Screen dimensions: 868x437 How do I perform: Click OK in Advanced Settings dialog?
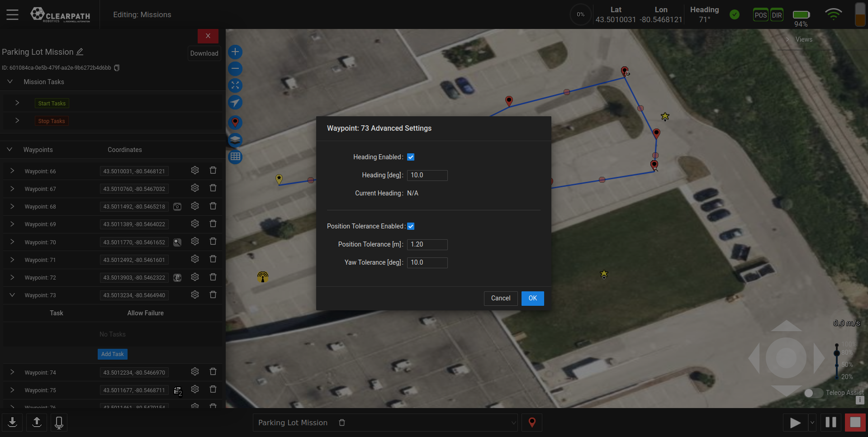tap(532, 298)
